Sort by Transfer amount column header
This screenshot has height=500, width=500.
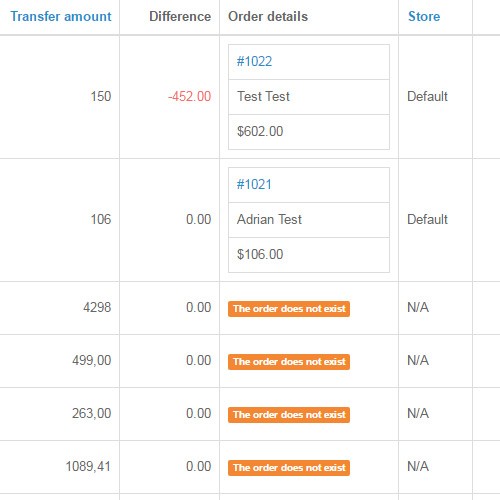(61, 16)
